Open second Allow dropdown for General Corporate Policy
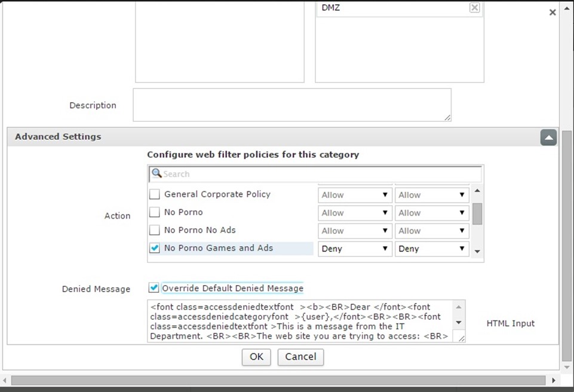The image size is (574, 392). (x=432, y=195)
